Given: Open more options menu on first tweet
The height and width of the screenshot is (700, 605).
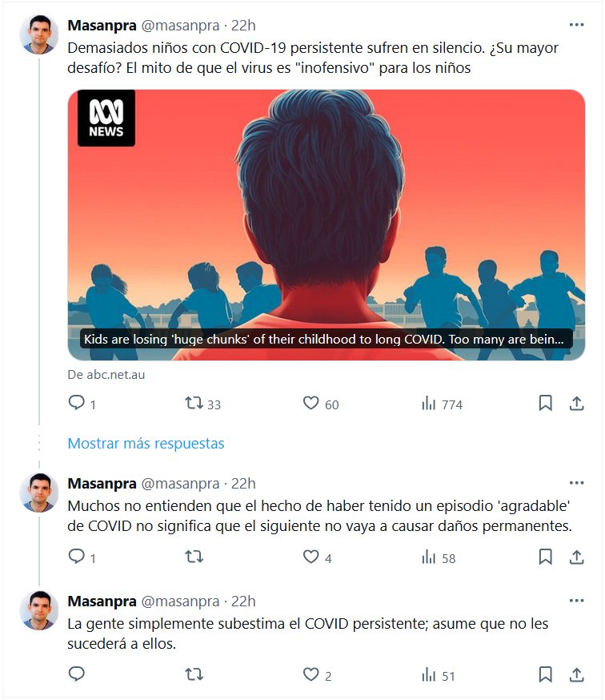Looking at the screenshot, I should (576, 25).
